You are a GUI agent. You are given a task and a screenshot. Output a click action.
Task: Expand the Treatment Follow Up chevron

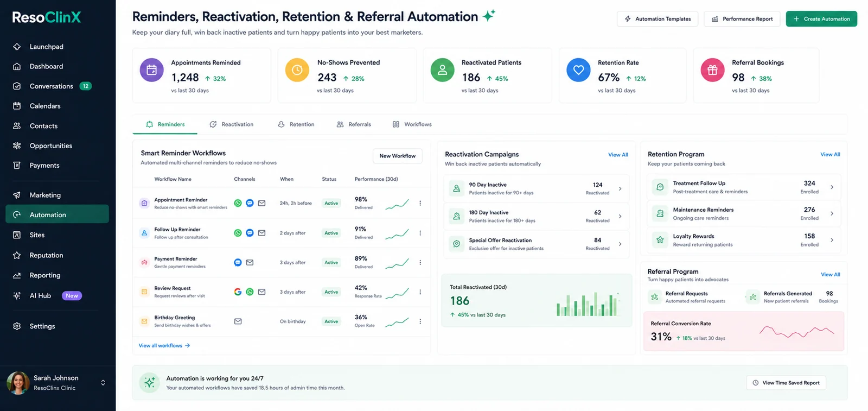tap(832, 187)
